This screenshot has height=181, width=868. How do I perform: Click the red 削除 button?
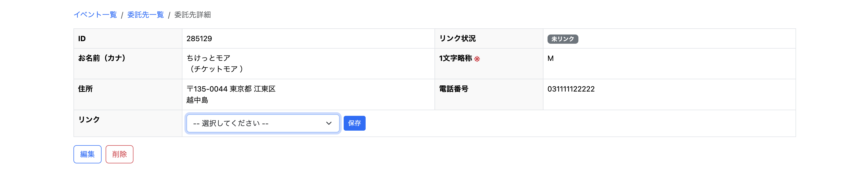point(120,154)
